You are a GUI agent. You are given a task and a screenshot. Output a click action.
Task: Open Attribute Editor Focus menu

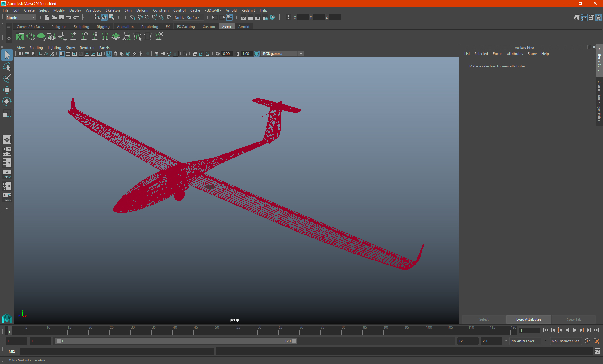(497, 54)
